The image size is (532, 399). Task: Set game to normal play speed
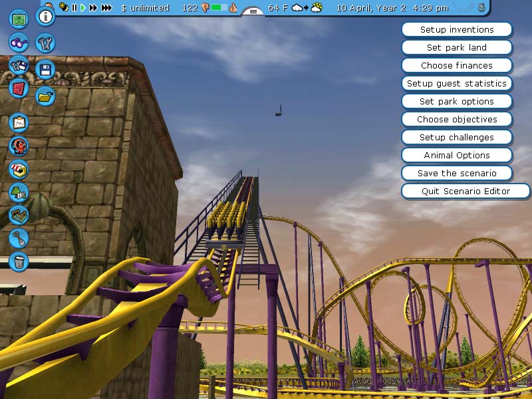coord(82,7)
